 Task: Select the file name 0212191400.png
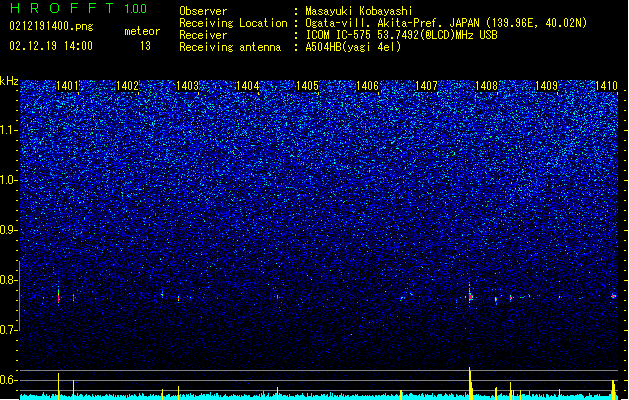51,27
